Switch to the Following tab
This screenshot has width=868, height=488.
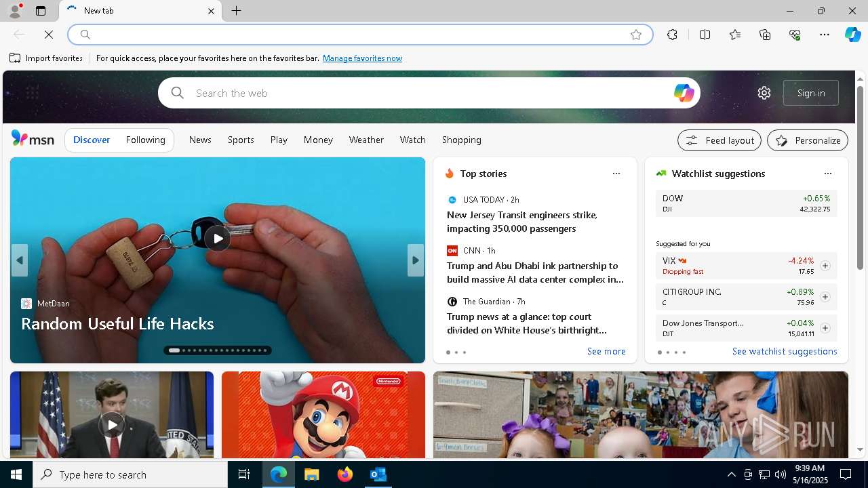[x=145, y=140]
